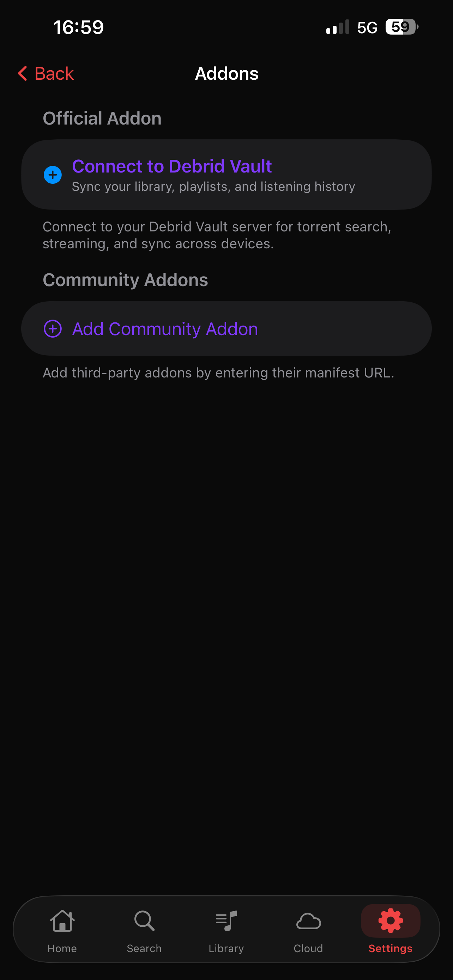Tap the Search magnifying glass icon
The height and width of the screenshot is (980, 453).
pos(144,921)
